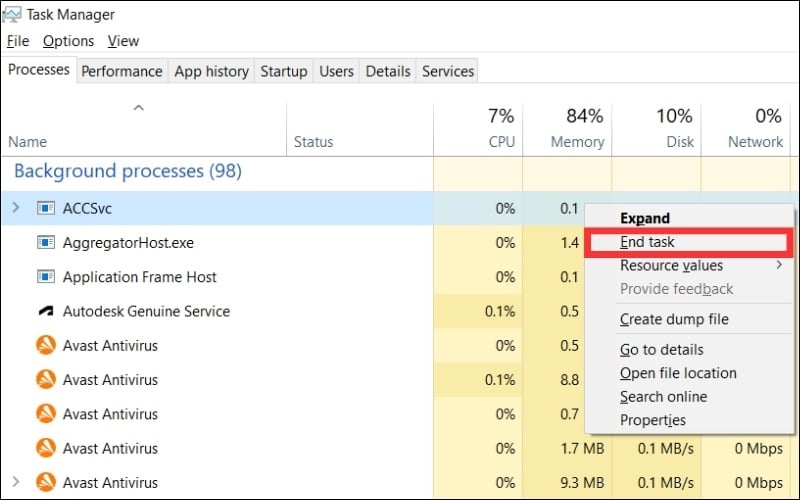Switch to the Performance tab
This screenshot has height=500, width=800.
tap(121, 71)
